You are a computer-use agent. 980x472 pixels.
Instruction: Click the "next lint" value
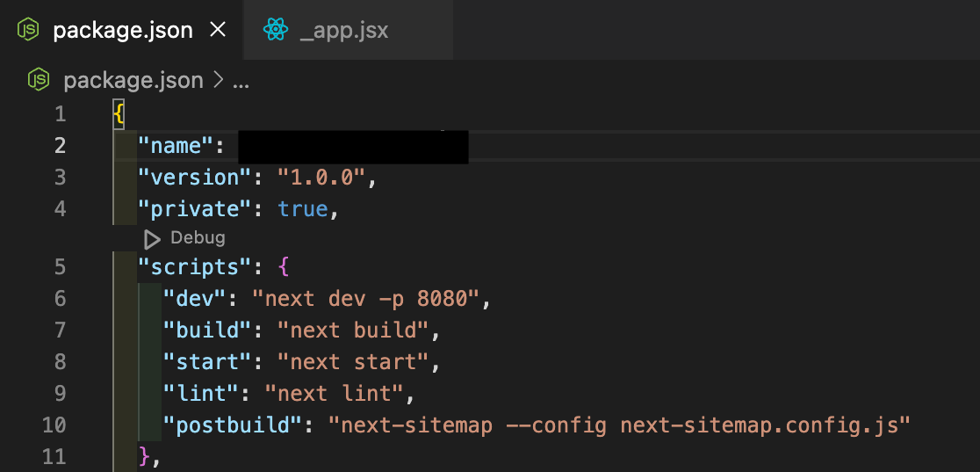click(x=335, y=393)
